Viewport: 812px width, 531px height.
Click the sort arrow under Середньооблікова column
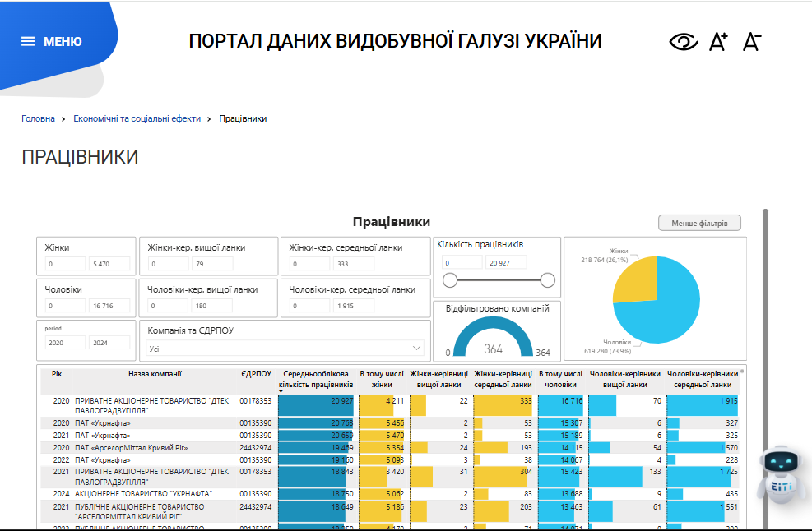click(x=282, y=391)
